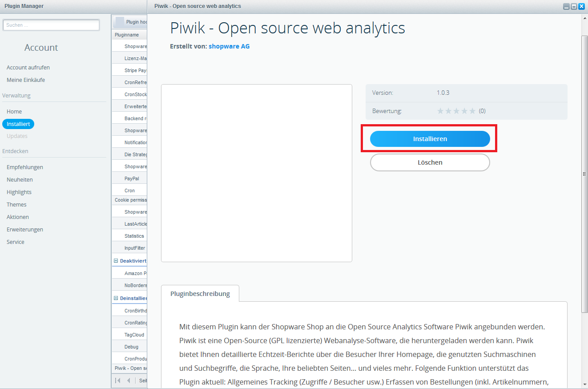Focus the Suchen search field
This screenshot has height=389, width=588.
pyautogui.click(x=51, y=25)
